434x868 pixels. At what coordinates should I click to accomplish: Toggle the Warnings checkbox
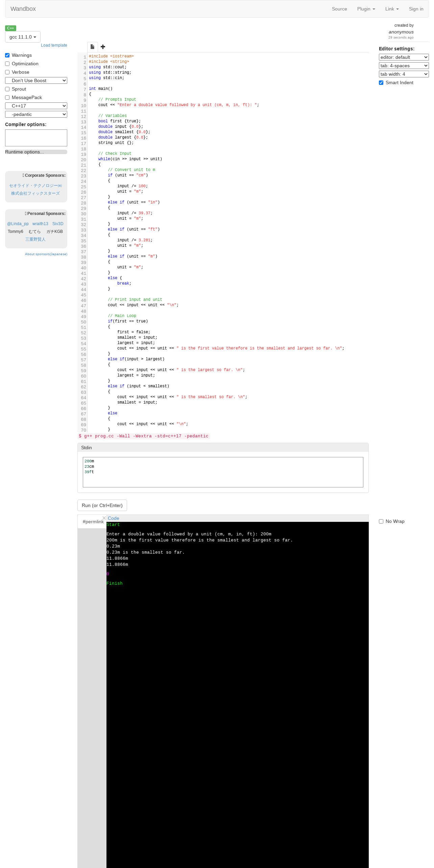(x=7, y=55)
